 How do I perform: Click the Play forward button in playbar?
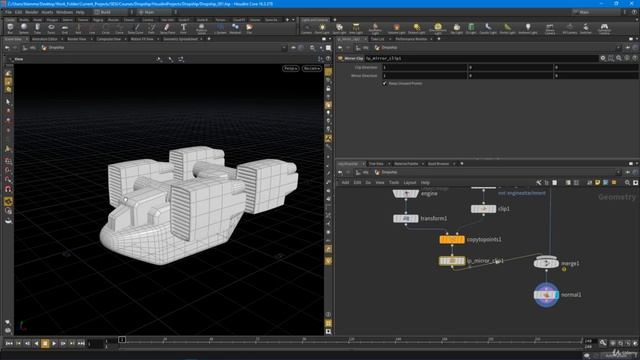point(54,344)
